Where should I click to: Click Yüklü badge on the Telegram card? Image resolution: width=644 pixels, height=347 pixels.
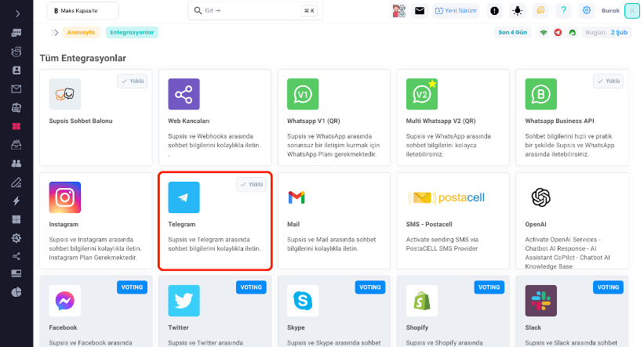tap(251, 185)
